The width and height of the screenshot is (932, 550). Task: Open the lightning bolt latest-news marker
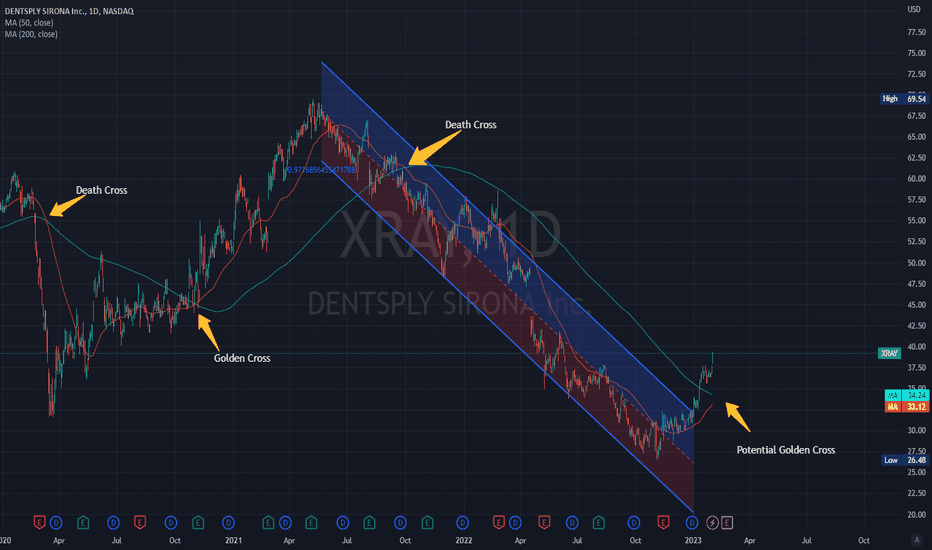tap(712, 523)
